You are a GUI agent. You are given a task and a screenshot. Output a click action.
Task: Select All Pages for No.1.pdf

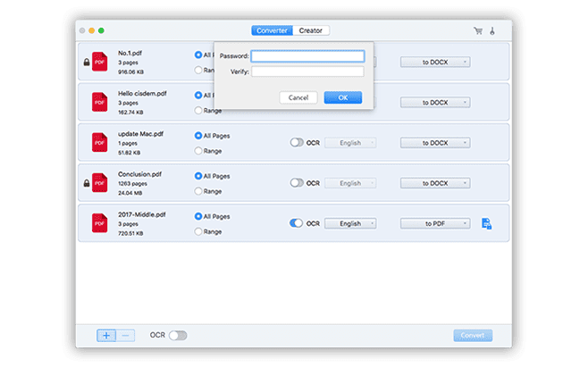(198, 55)
